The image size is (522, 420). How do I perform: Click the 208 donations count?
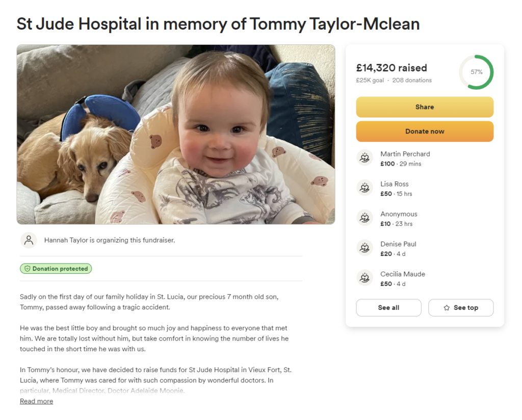click(x=412, y=80)
